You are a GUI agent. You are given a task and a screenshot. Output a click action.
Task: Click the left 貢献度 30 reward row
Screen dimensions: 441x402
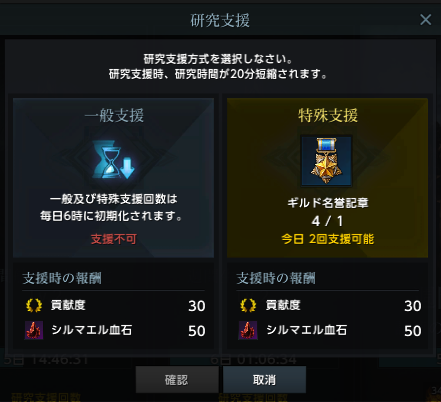[x=114, y=305]
